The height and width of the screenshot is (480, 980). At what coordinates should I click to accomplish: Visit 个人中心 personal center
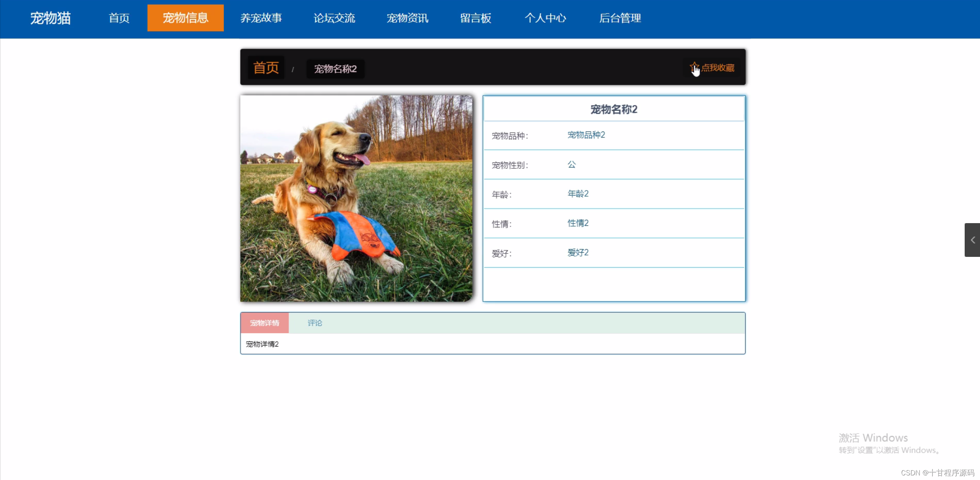(x=545, y=18)
